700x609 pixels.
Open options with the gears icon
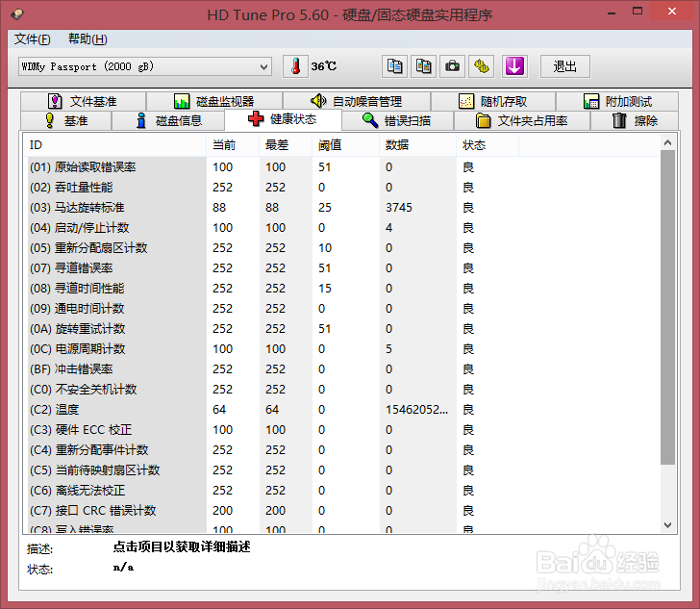tap(481, 66)
